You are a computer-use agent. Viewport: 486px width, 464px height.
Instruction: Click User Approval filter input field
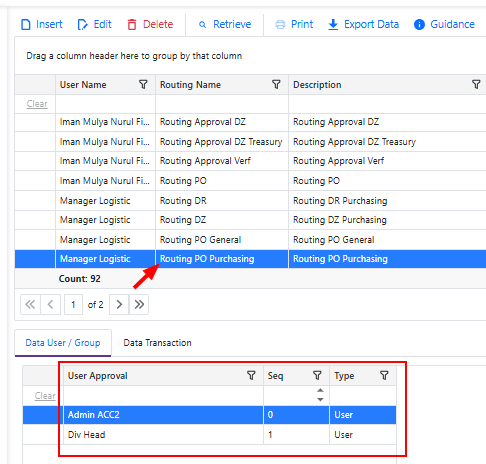coord(163,396)
